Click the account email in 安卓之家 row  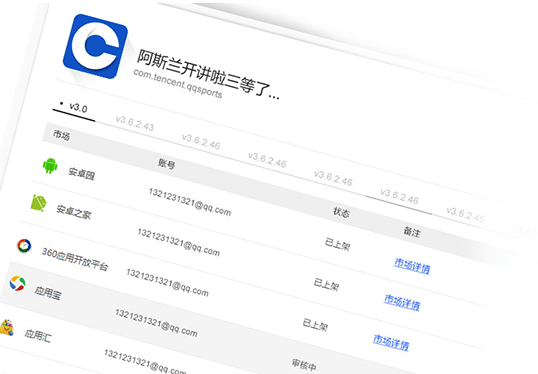click(x=178, y=242)
